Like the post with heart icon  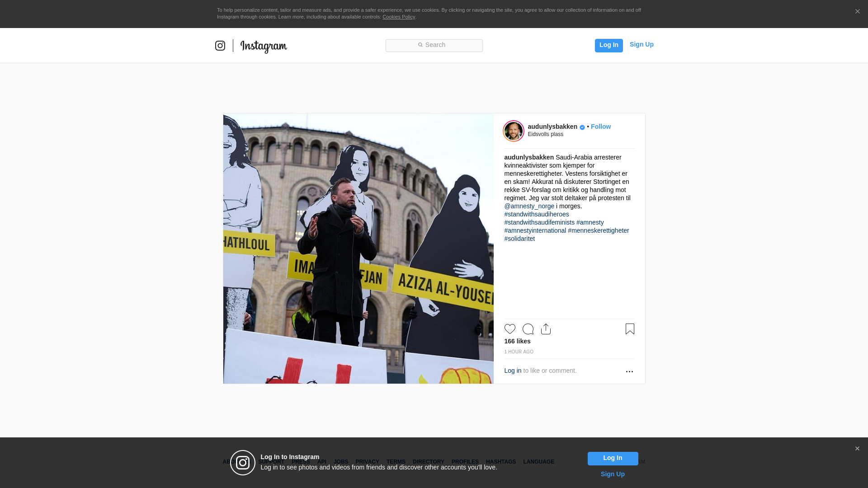[509, 329]
